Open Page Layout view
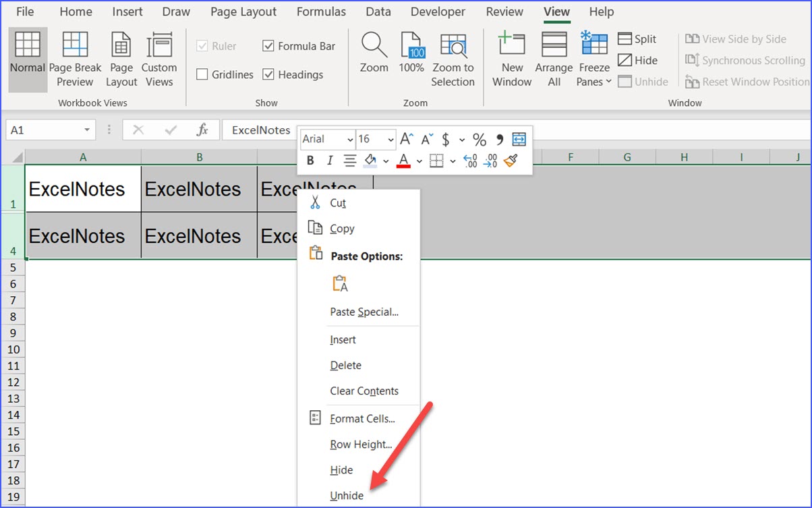The image size is (812, 508). [x=121, y=59]
